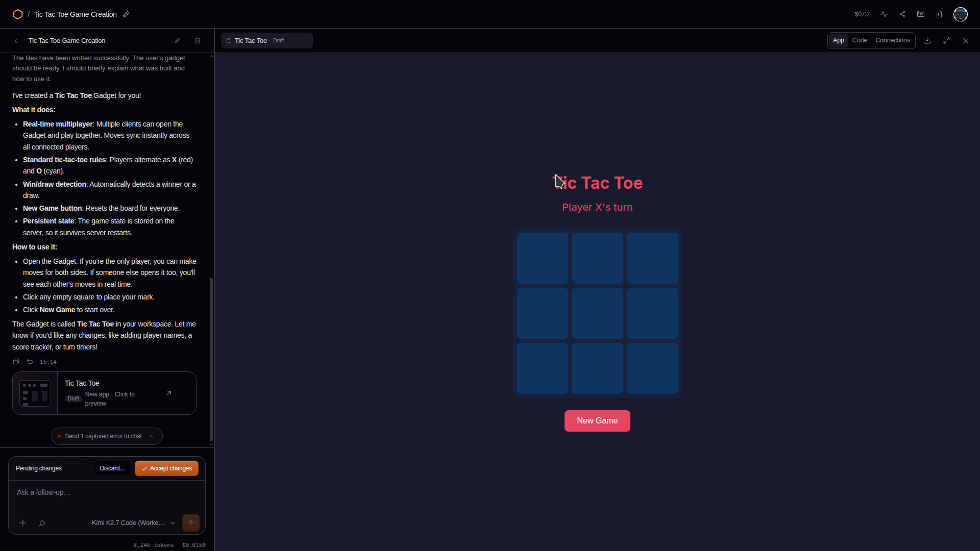Select the Tic Tac Toe Draft tab
This screenshot has width=980, height=551.
(267, 41)
